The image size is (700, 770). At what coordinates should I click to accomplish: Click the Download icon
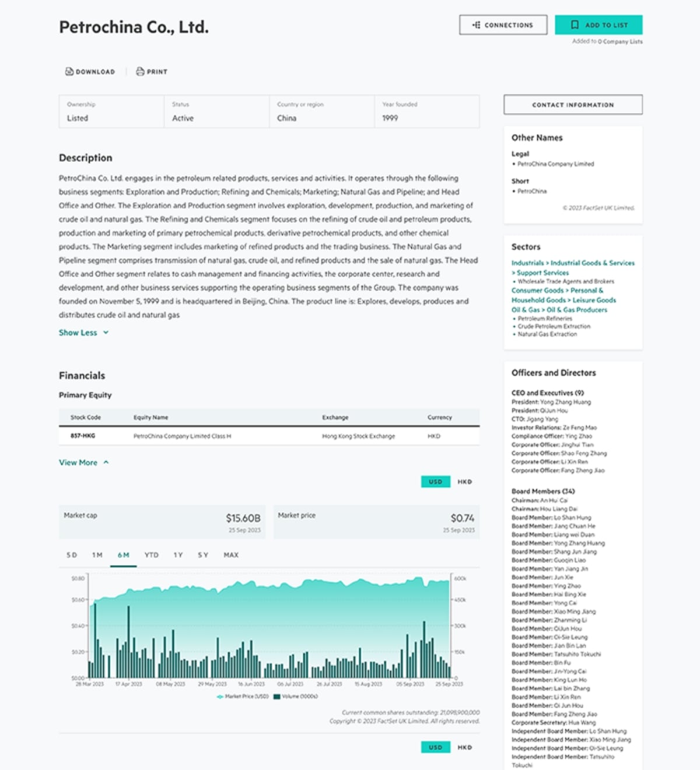pyautogui.click(x=69, y=72)
